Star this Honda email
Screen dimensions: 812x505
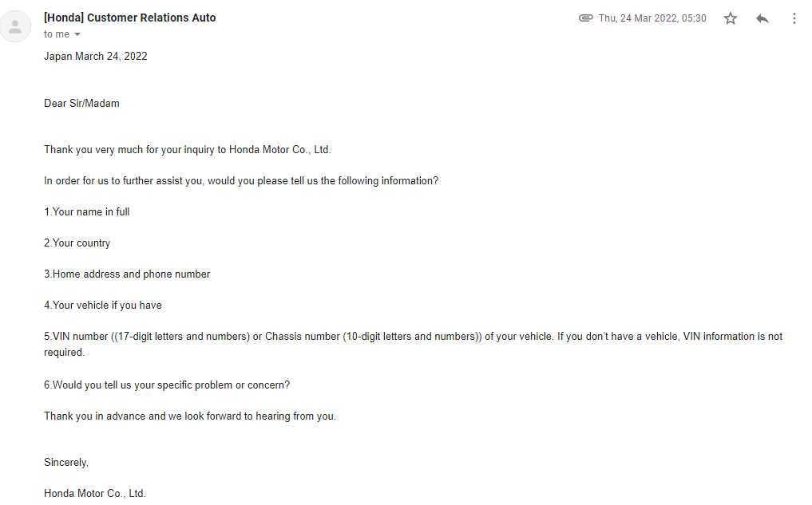click(x=731, y=18)
